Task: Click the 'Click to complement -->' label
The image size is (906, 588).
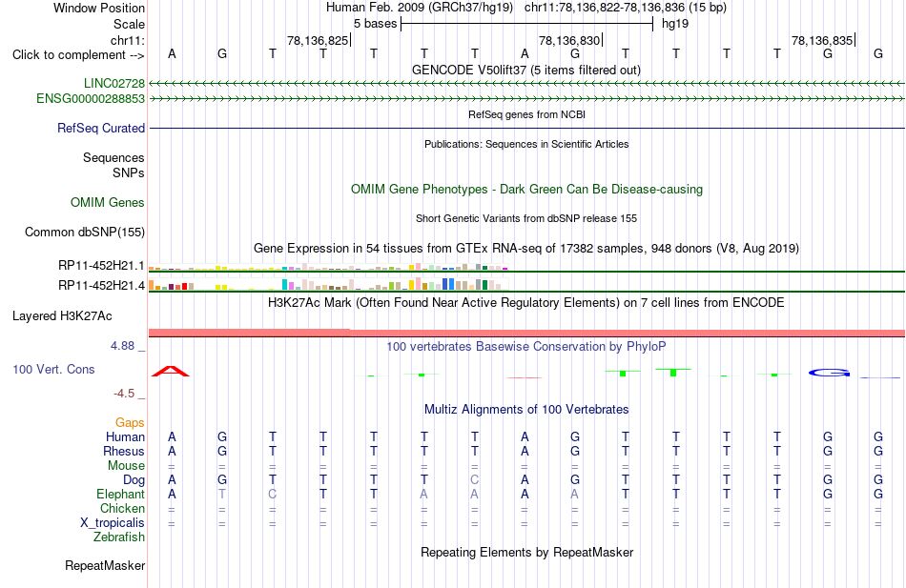Action: click(78, 55)
